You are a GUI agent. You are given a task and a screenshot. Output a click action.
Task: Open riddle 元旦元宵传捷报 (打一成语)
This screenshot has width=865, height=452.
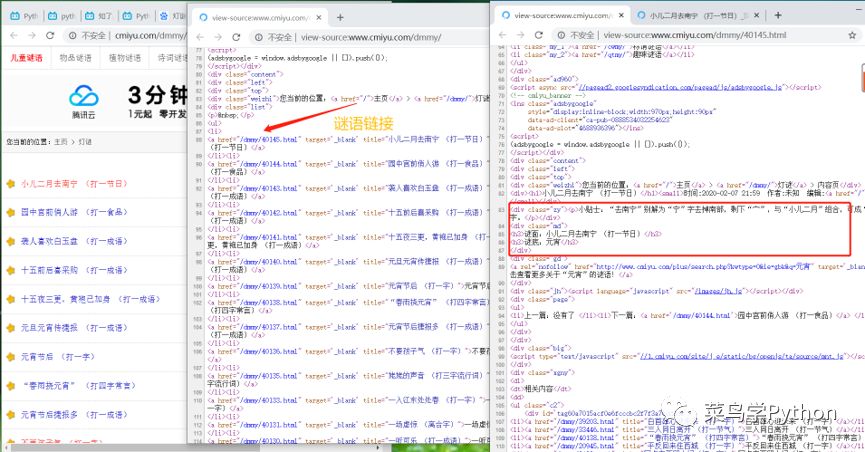click(74, 328)
